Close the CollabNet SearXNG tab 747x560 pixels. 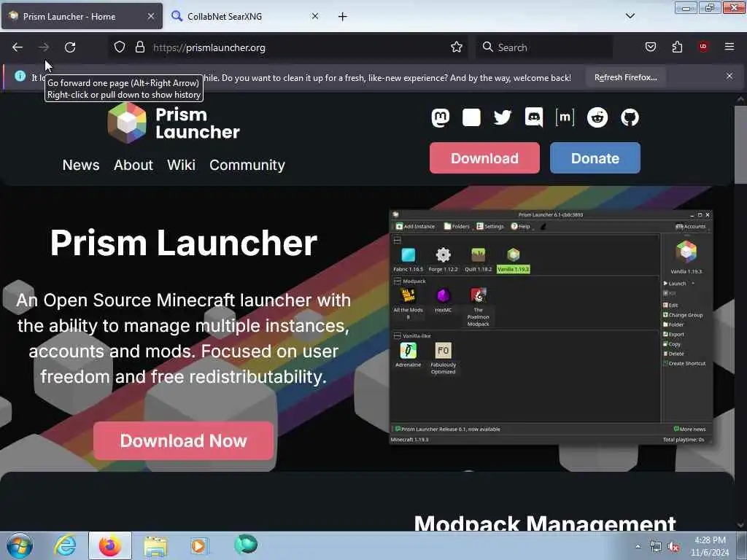(x=315, y=16)
